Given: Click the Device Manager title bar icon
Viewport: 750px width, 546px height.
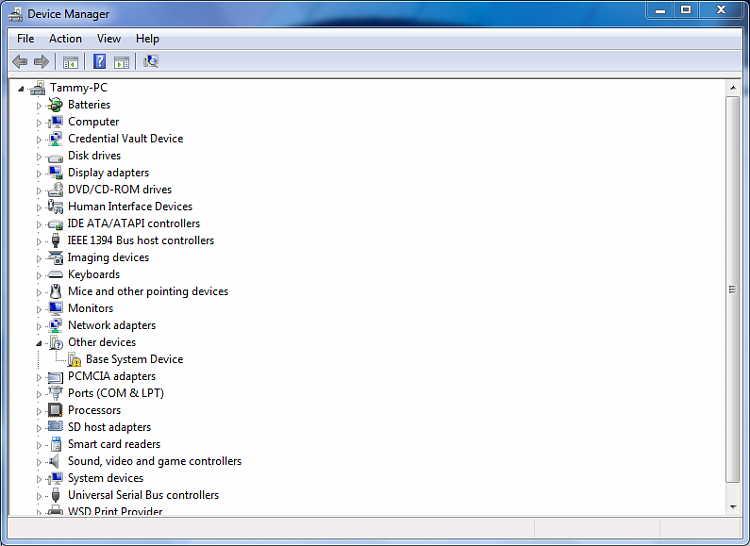Looking at the screenshot, I should pyautogui.click(x=15, y=14).
